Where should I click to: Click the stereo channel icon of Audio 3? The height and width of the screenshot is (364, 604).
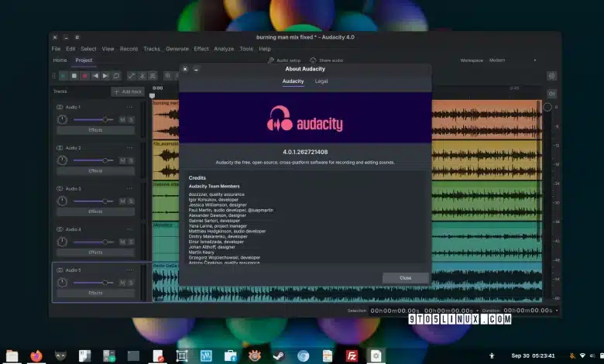pyautogui.click(x=60, y=189)
